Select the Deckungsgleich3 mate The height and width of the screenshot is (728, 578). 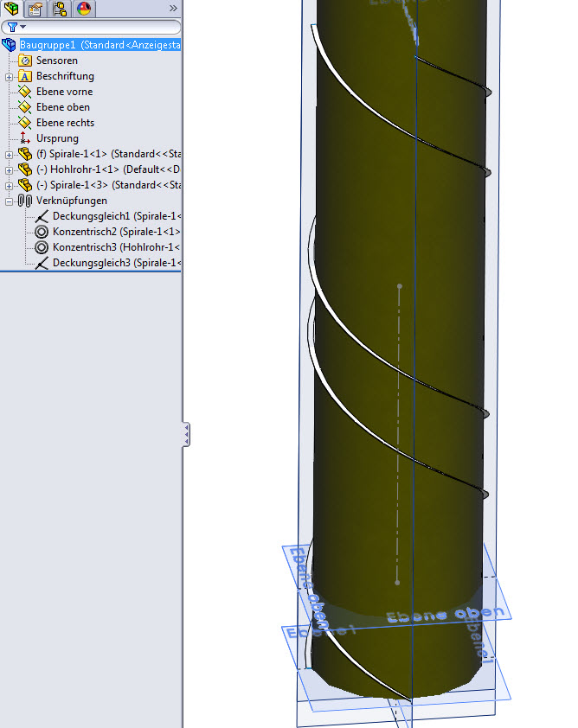tap(116, 263)
